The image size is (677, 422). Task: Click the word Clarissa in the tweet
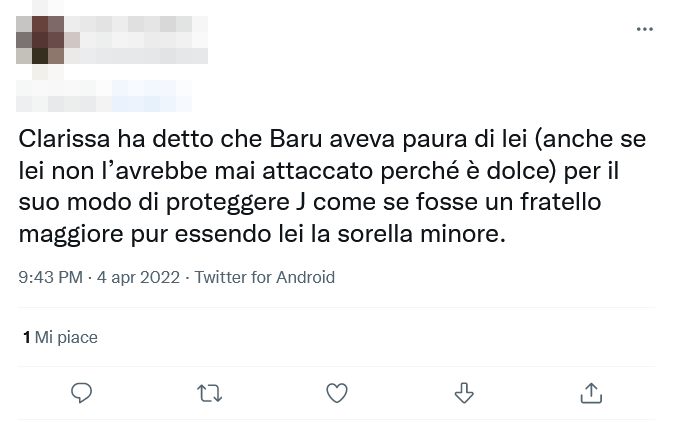tap(62, 137)
